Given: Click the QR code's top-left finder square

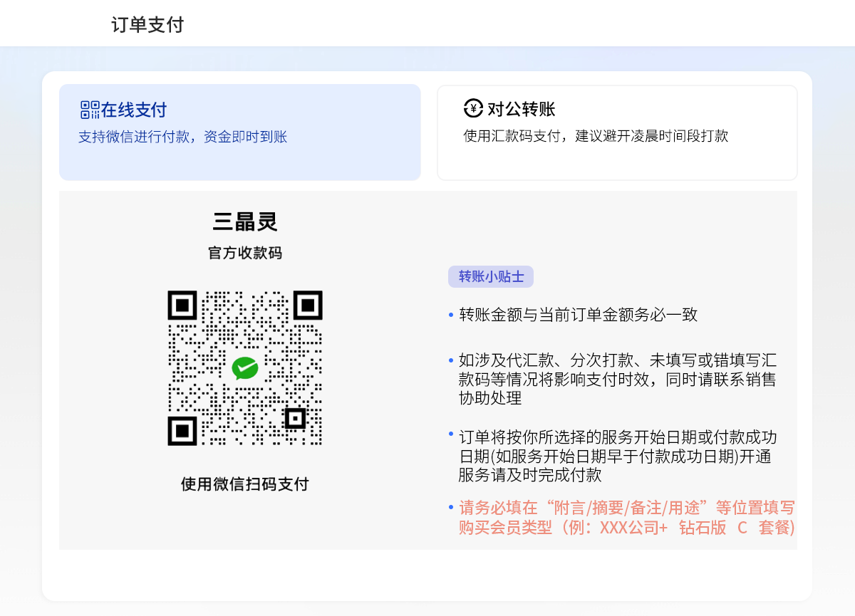Looking at the screenshot, I should click(x=182, y=306).
